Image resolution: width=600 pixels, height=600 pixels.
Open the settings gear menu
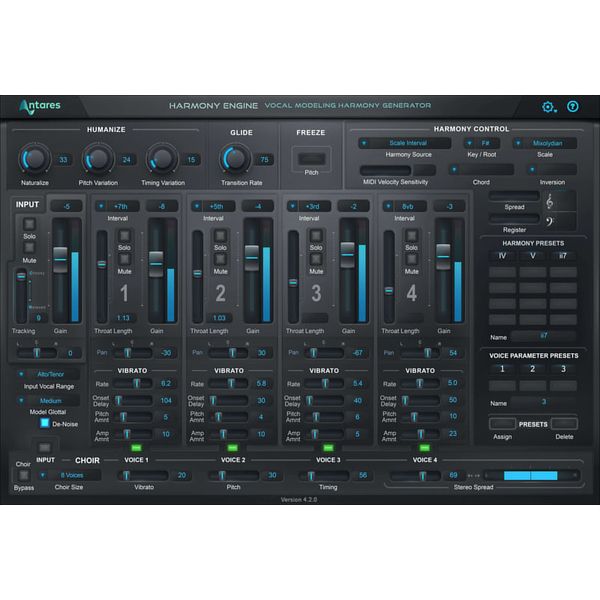549,107
